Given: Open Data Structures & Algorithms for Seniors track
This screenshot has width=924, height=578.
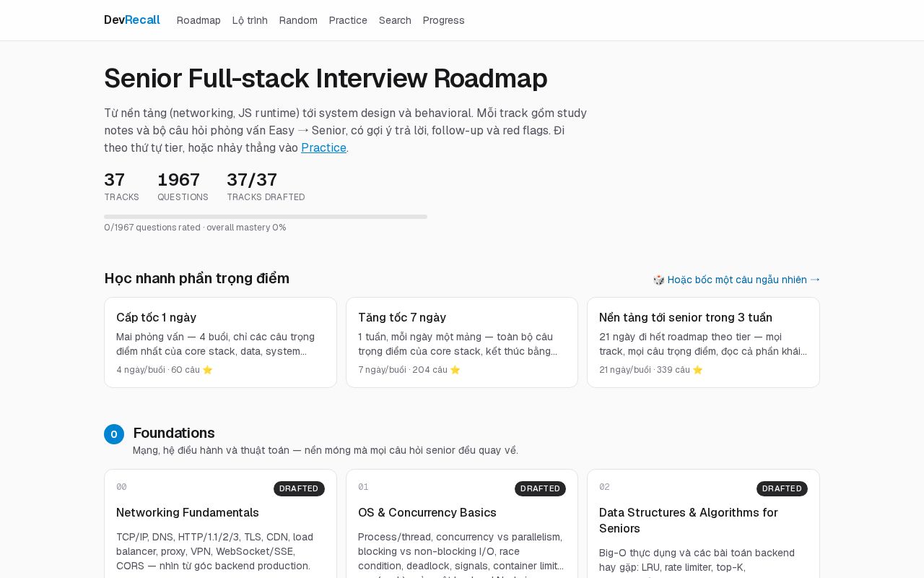Looking at the screenshot, I should click(x=703, y=524).
